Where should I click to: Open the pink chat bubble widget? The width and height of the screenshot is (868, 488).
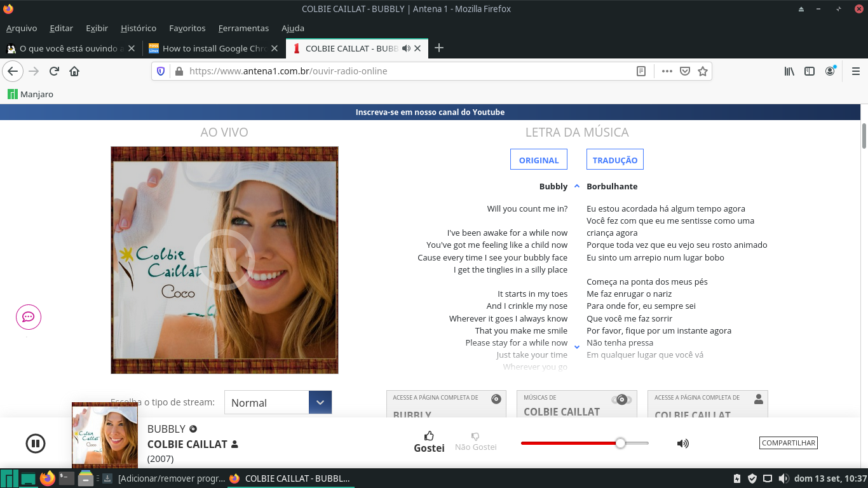(x=29, y=316)
